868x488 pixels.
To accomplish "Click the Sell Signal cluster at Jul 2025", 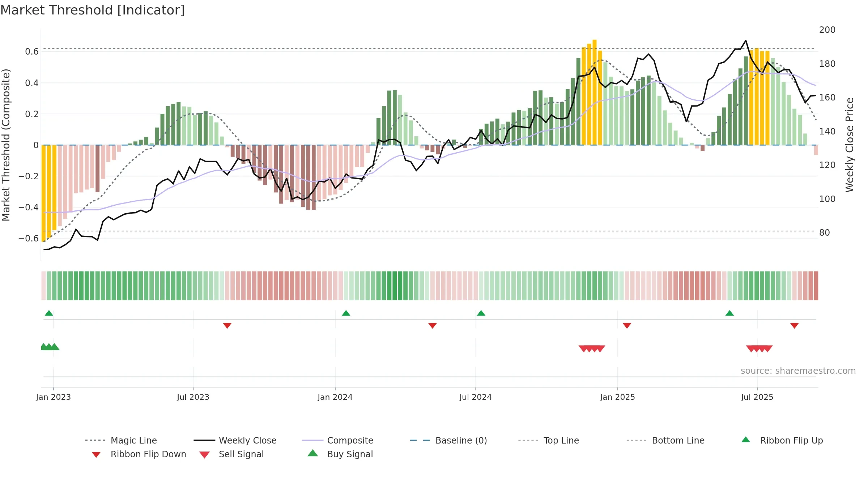I will point(759,349).
